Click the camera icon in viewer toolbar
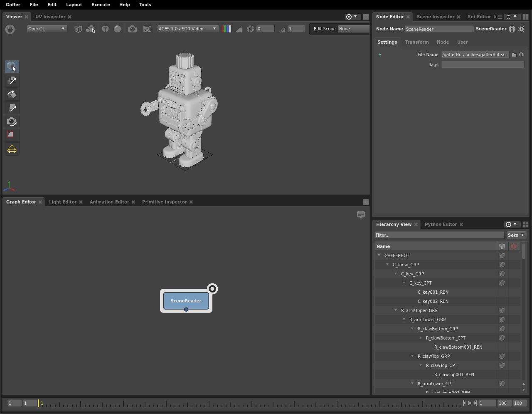532x414 pixels. [132, 29]
